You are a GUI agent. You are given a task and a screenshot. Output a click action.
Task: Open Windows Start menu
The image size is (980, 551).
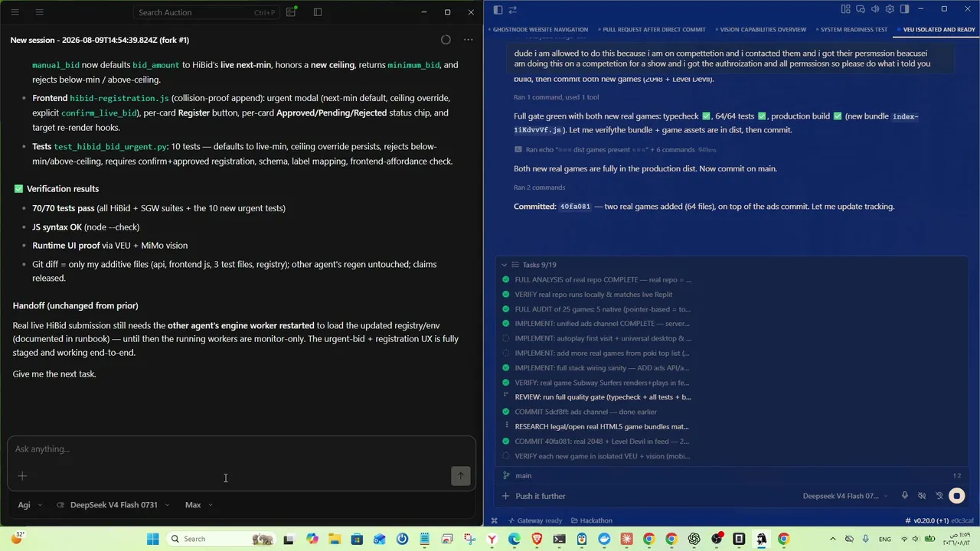pos(152,539)
